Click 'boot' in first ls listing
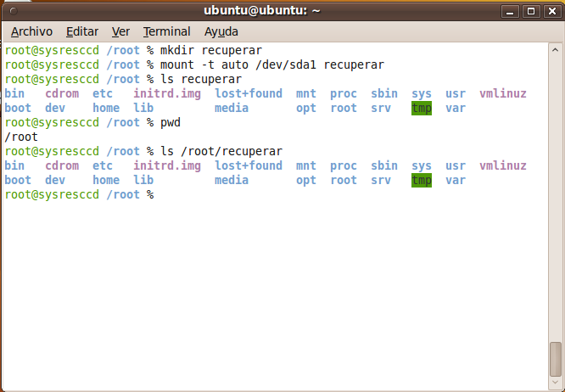This screenshot has width=565, height=392. 18,108
